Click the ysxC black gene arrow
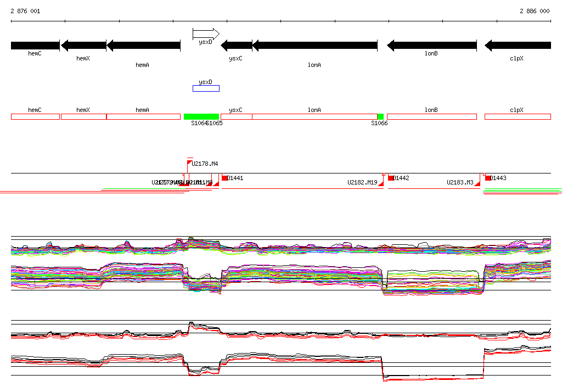Image resolution: width=562 pixels, height=392 pixels. pyautogui.click(x=237, y=46)
